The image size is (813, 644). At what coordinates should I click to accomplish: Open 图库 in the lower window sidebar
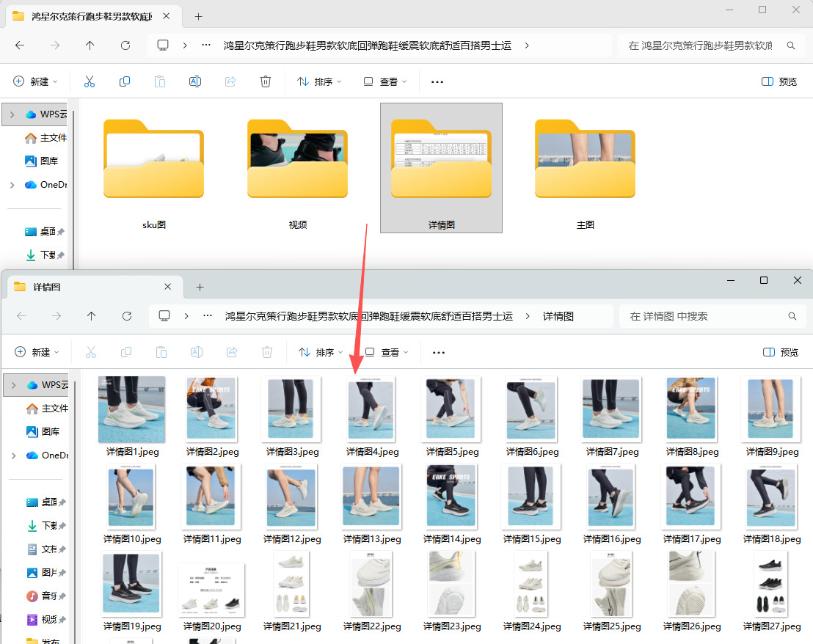[43, 431]
